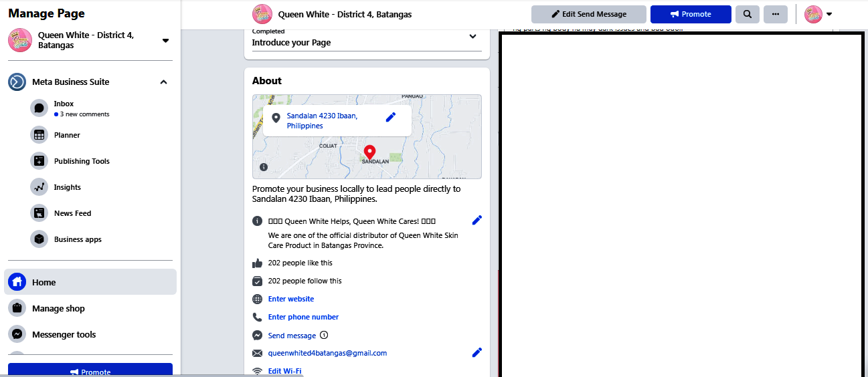
Task: Open the Planner calendar icon
Action: [39, 135]
